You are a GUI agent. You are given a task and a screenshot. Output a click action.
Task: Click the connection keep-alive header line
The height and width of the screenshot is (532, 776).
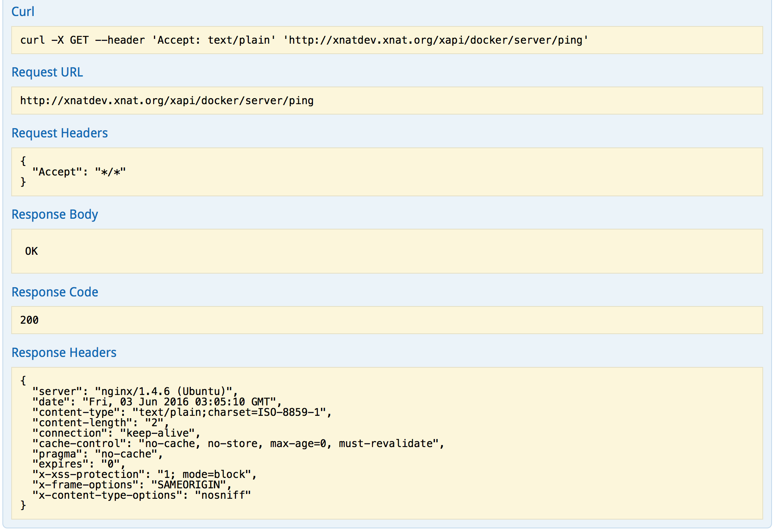[x=116, y=433]
